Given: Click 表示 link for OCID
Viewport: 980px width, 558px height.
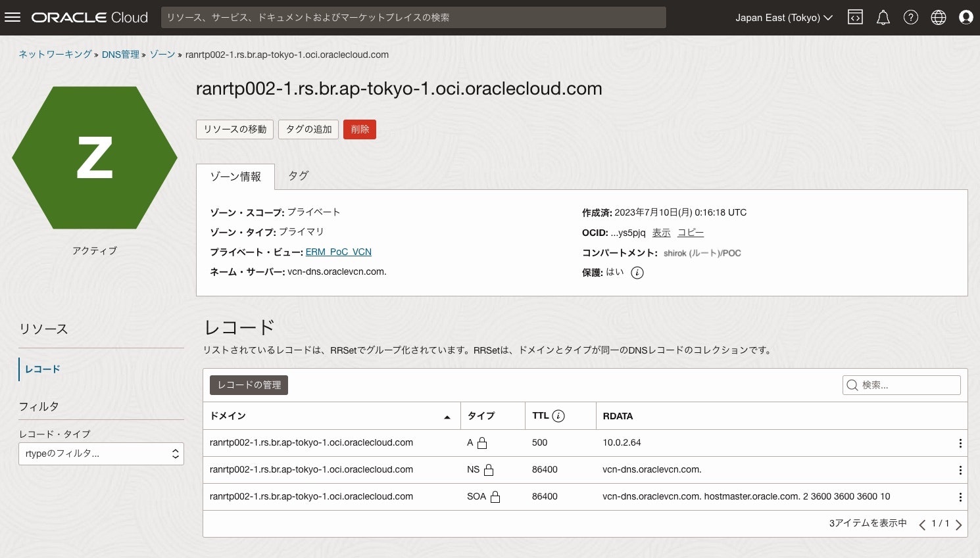Looking at the screenshot, I should point(662,233).
